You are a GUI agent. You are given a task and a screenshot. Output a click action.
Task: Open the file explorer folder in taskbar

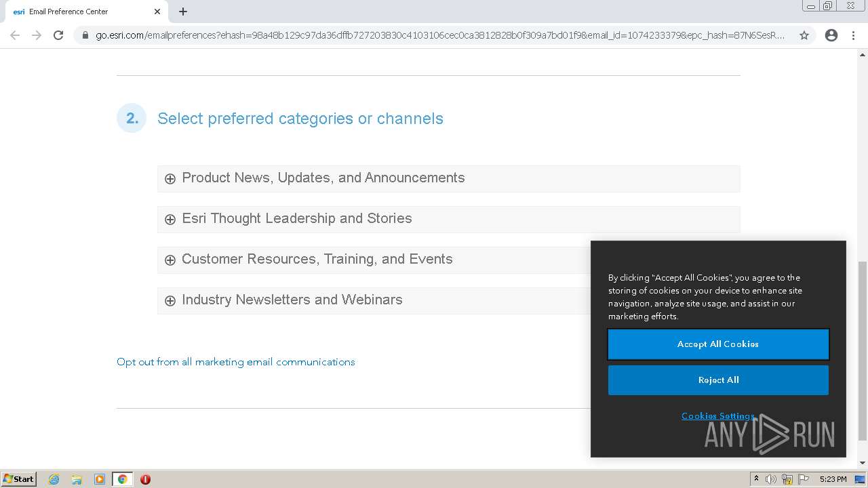[77, 479]
